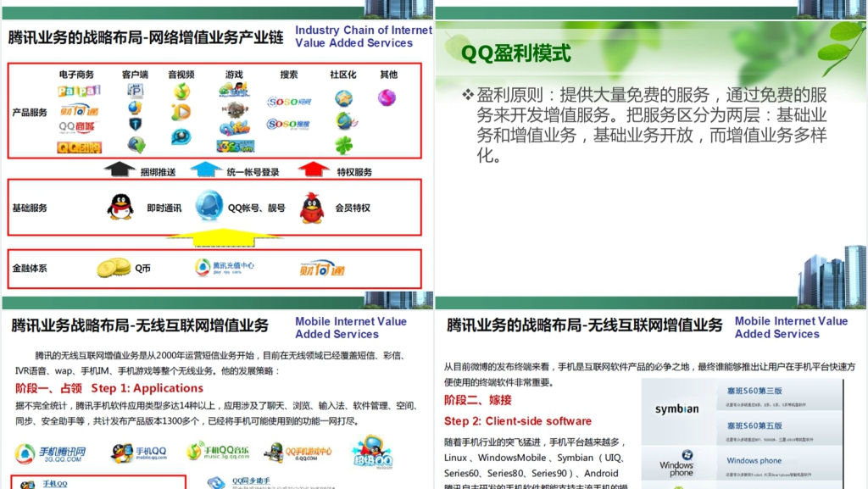Image resolution: width=868 pixels, height=489 pixels.
Task: Select the 音视频 column header
Action: coord(181,75)
